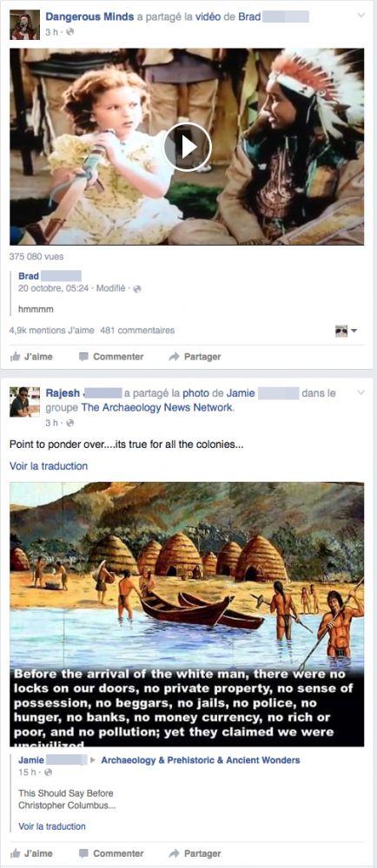This screenshot has width=377, height=868.
Task: Click Rajesh's profile avatar
Action: pyautogui.click(x=25, y=402)
